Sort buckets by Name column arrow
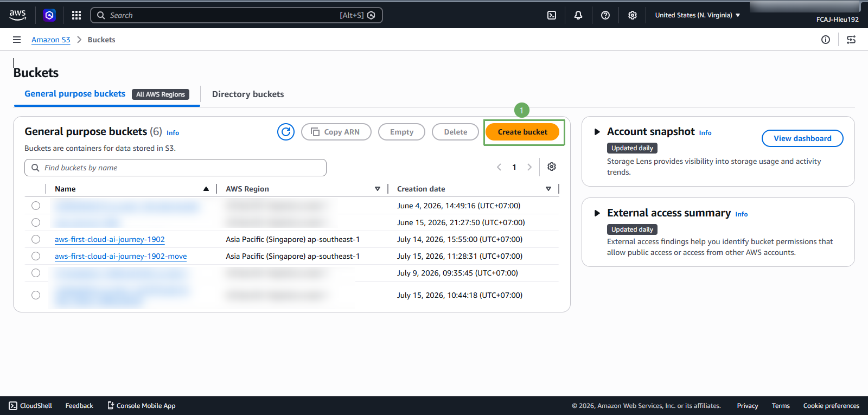Image resolution: width=868 pixels, height=415 pixels. [206, 189]
